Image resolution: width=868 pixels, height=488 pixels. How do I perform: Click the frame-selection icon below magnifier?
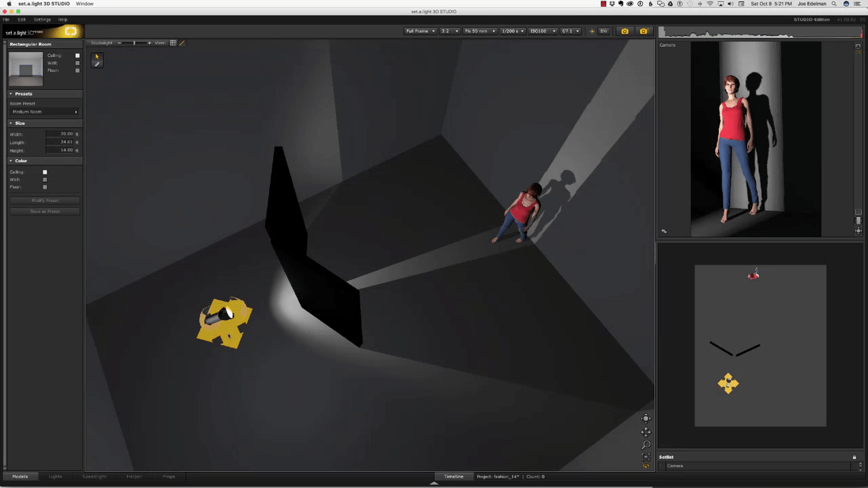(646, 457)
